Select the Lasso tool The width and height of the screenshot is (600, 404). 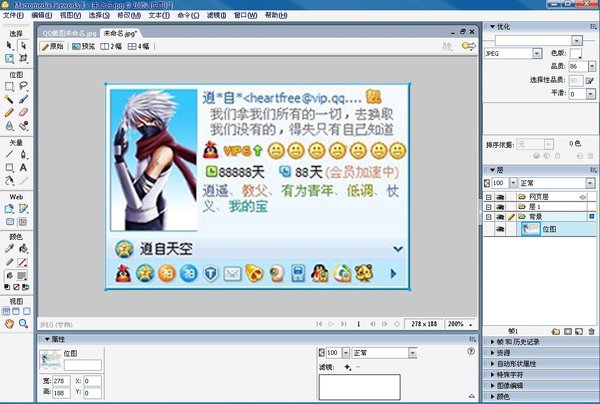pyautogui.click(x=23, y=86)
